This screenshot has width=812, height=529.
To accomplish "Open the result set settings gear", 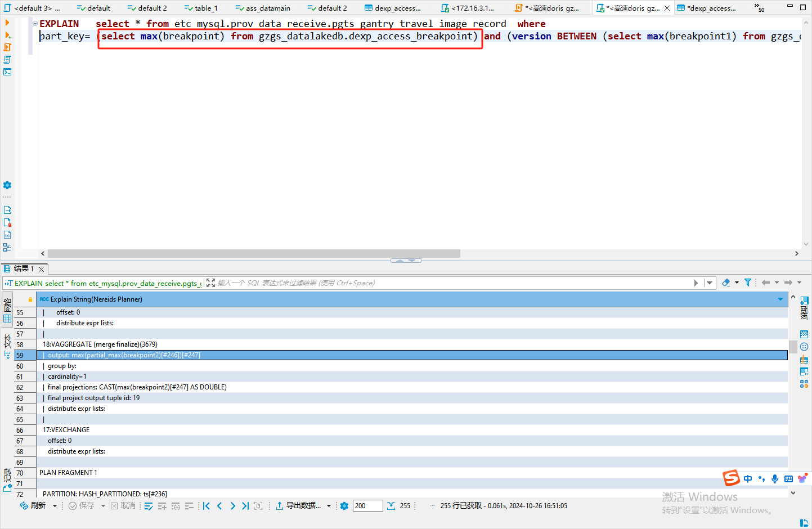I will coord(344,506).
